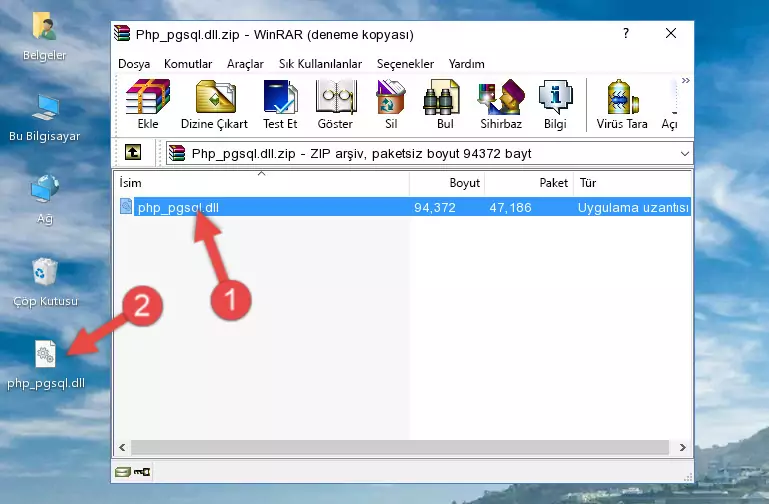The height and width of the screenshot is (504, 769).
Task: Sort by the Boyut column header
Action: click(x=447, y=183)
